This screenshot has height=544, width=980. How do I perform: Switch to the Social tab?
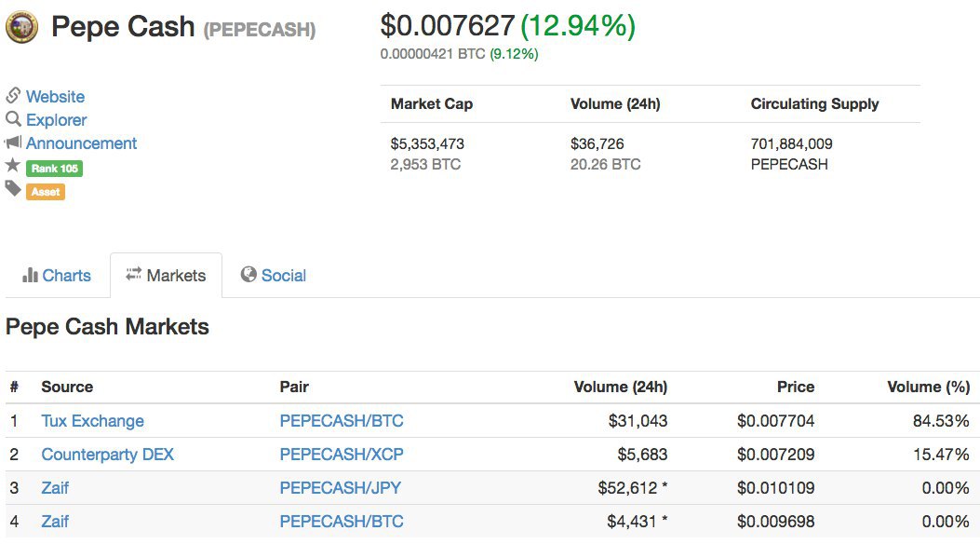(274, 275)
